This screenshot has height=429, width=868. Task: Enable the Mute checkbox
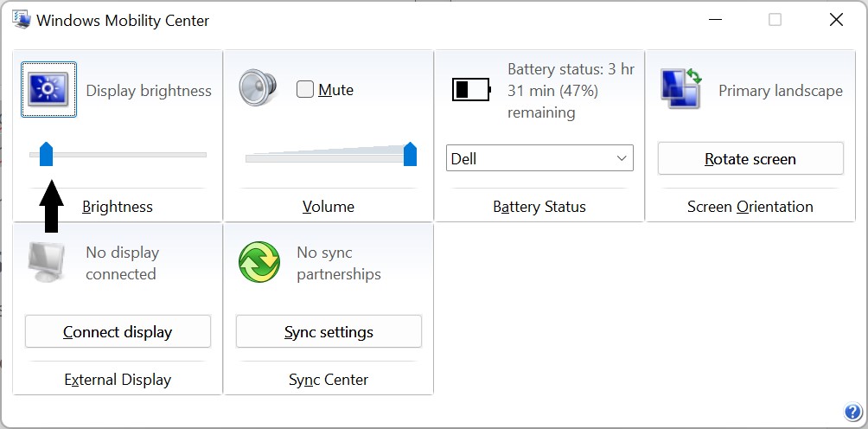coord(305,89)
